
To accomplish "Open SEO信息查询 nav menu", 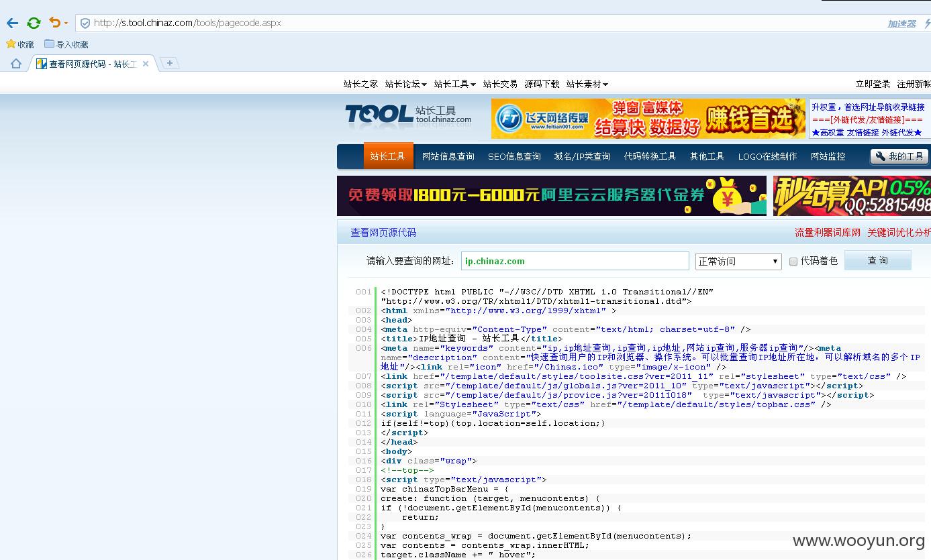I will pyautogui.click(x=514, y=156).
